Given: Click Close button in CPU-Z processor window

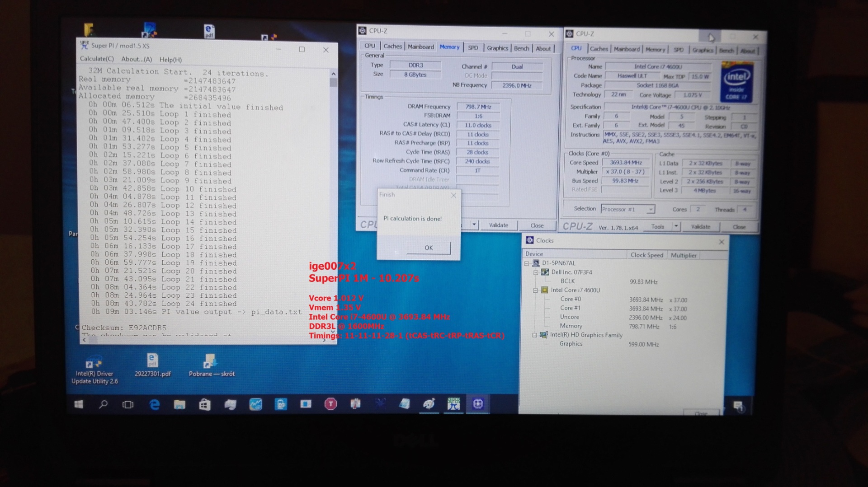Looking at the screenshot, I should 739,227.
